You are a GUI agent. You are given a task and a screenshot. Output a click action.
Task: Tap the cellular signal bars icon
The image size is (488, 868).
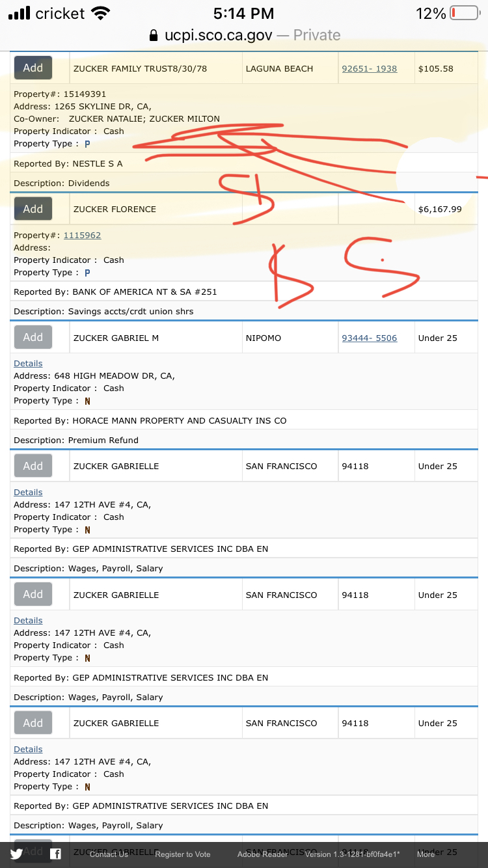[x=19, y=14]
